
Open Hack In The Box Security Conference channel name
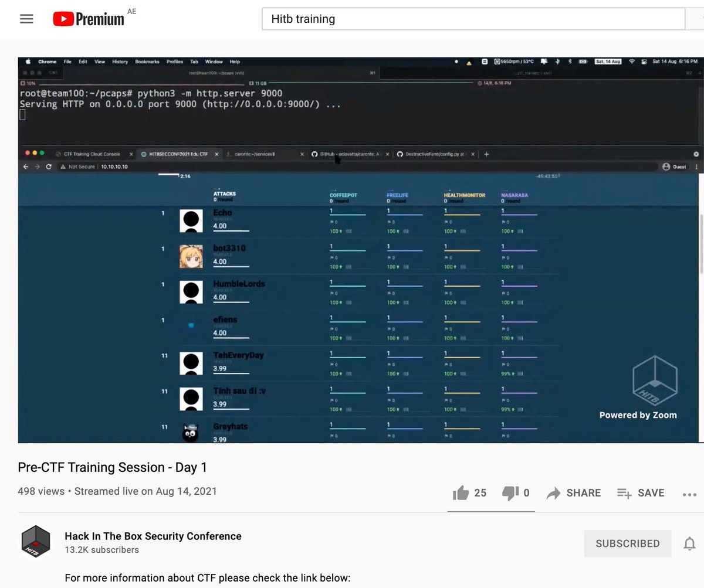click(153, 536)
